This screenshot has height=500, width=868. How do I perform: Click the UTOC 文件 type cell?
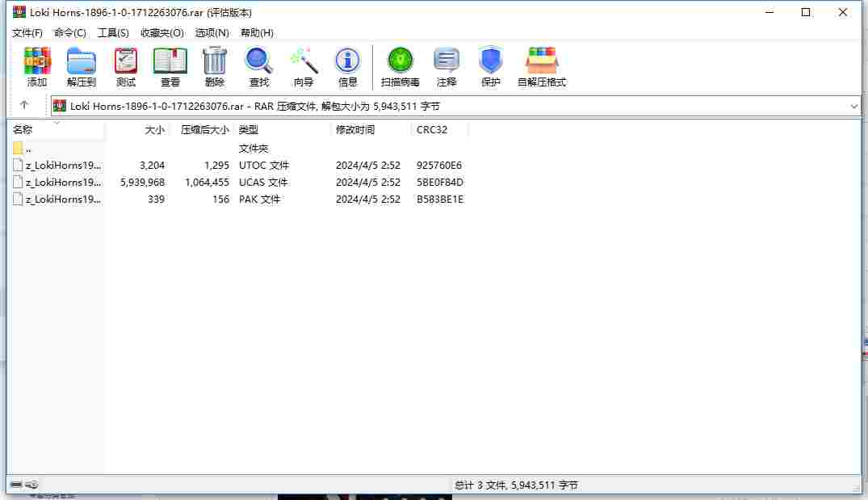[x=264, y=165]
